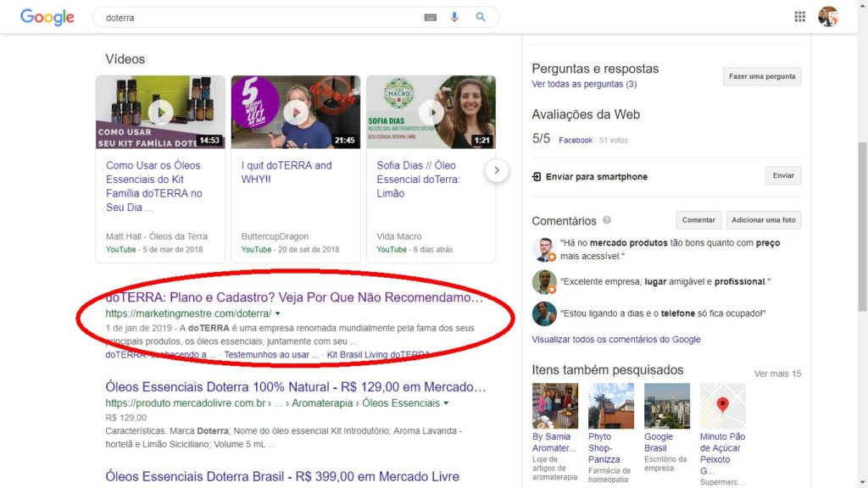Open 'Como Usar os Óleos Essenciais' video link

coord(154,186)
